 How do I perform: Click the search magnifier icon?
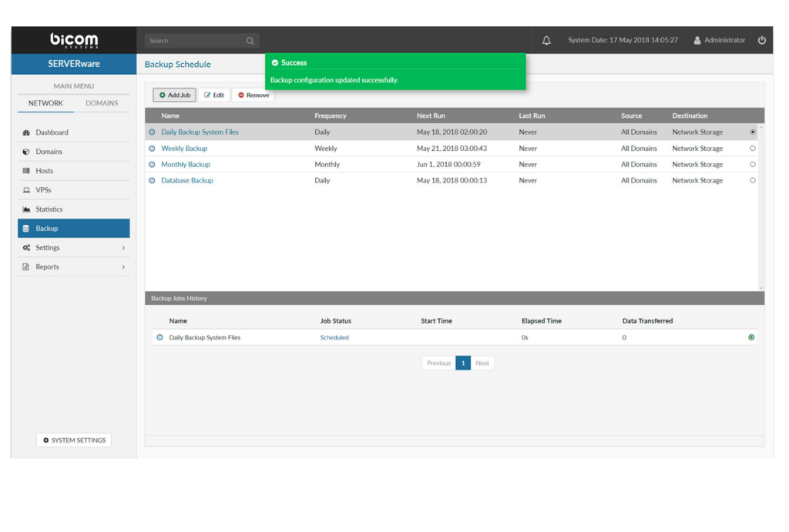250,41
